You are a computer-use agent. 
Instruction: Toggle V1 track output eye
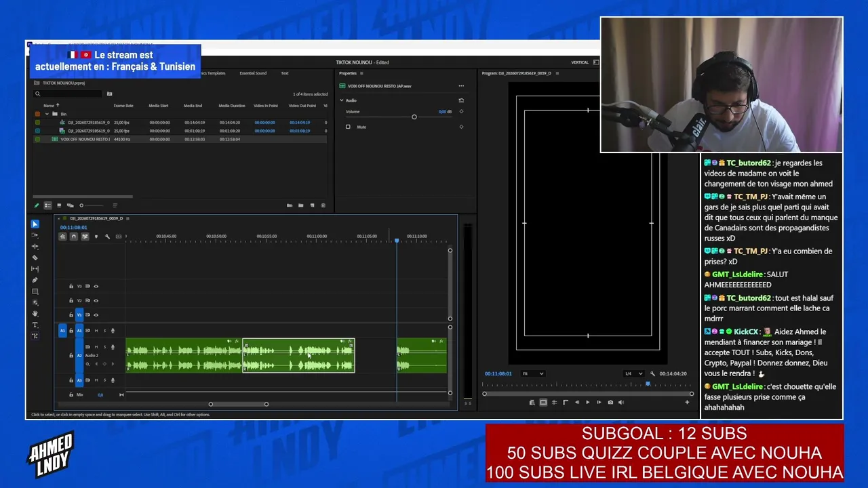(96, 314)
